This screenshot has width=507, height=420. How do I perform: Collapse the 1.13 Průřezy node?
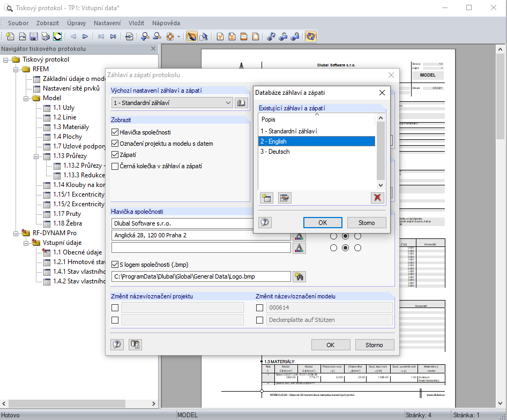coord(36,156)
